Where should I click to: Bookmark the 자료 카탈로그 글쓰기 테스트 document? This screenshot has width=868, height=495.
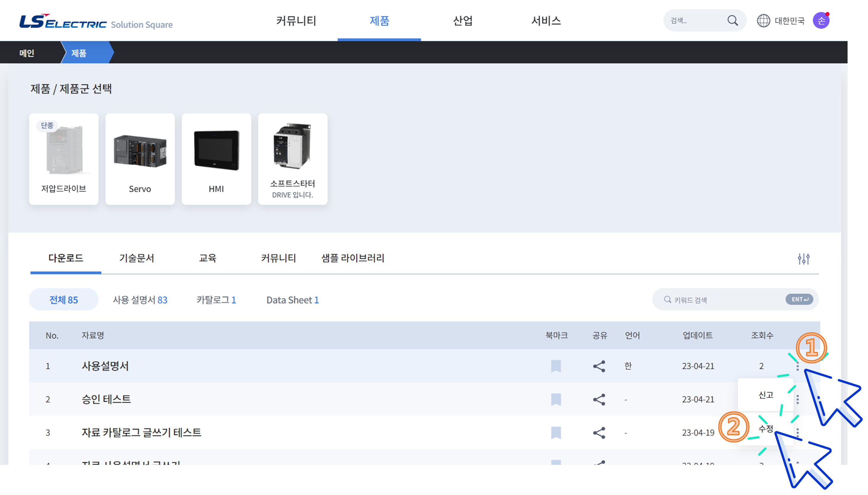click(x=557, y=433)
